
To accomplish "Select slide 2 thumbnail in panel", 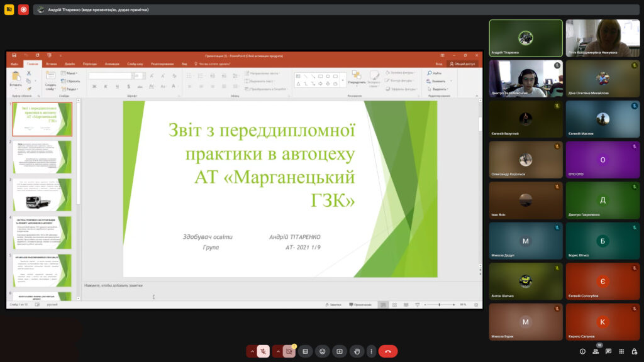I will coord(42,157).
